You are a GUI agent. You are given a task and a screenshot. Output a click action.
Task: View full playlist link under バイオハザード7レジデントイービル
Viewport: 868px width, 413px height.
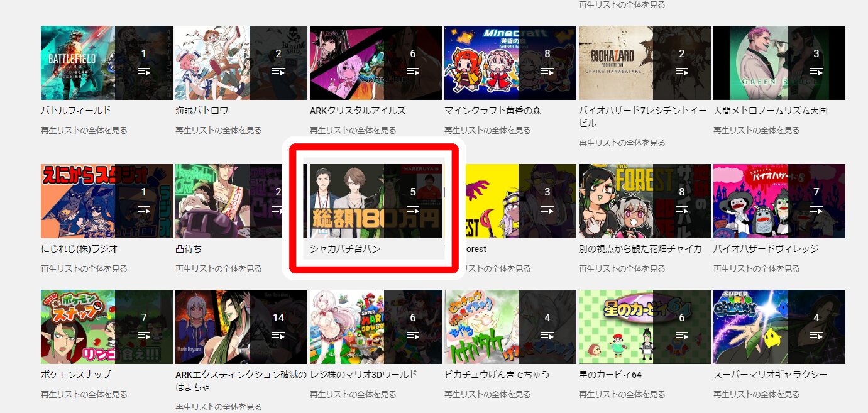622,143
